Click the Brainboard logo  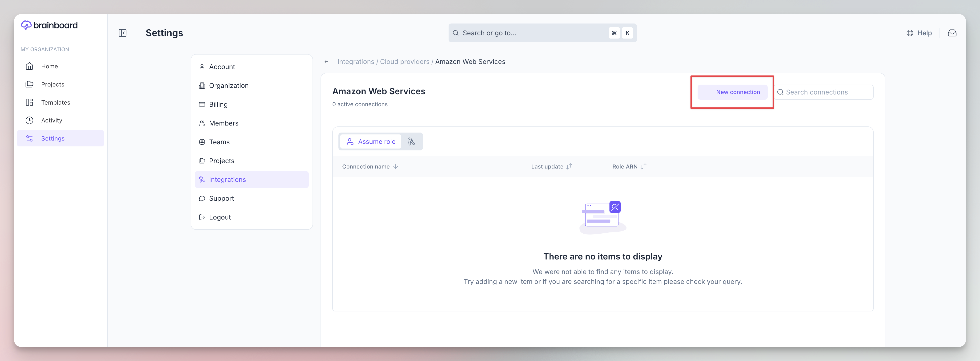(49, 25)
